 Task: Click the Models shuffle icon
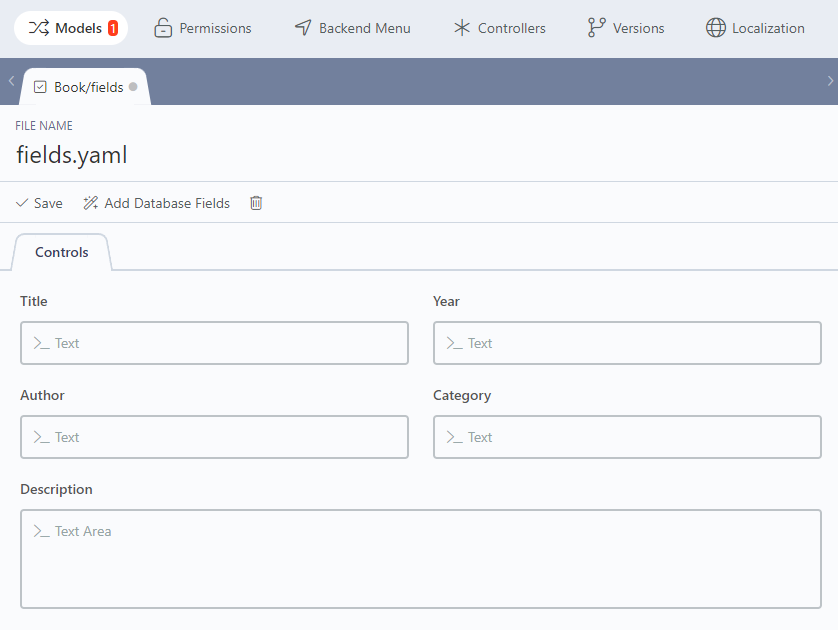point(38,28)
